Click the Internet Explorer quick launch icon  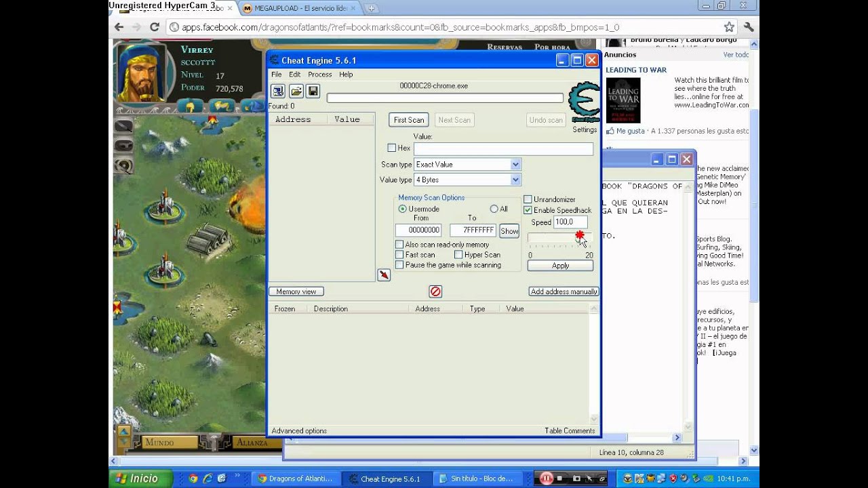208,479
